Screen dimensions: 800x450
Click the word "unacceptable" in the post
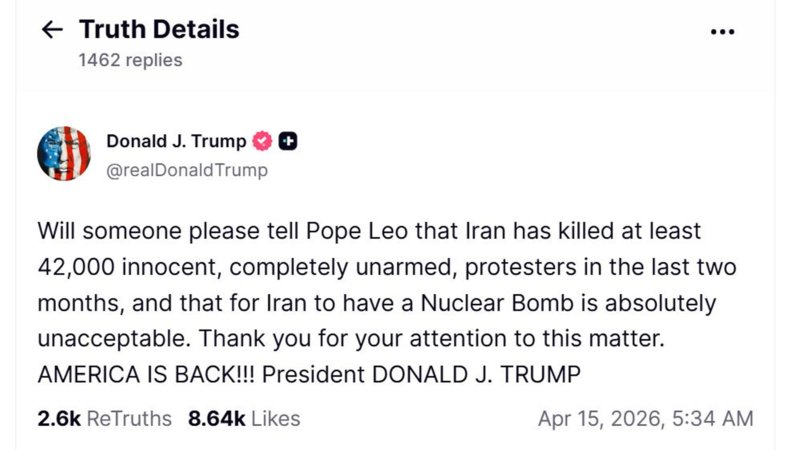click(97, 337)
